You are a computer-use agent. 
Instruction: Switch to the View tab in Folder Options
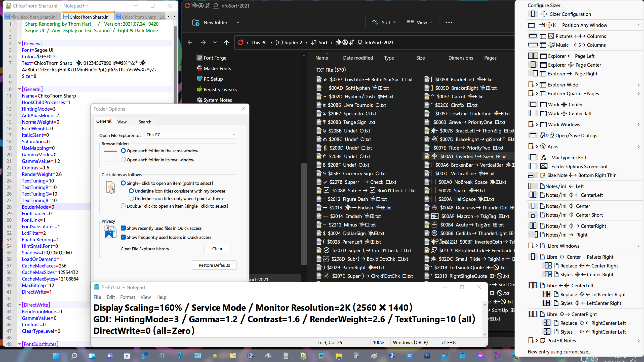122,121
